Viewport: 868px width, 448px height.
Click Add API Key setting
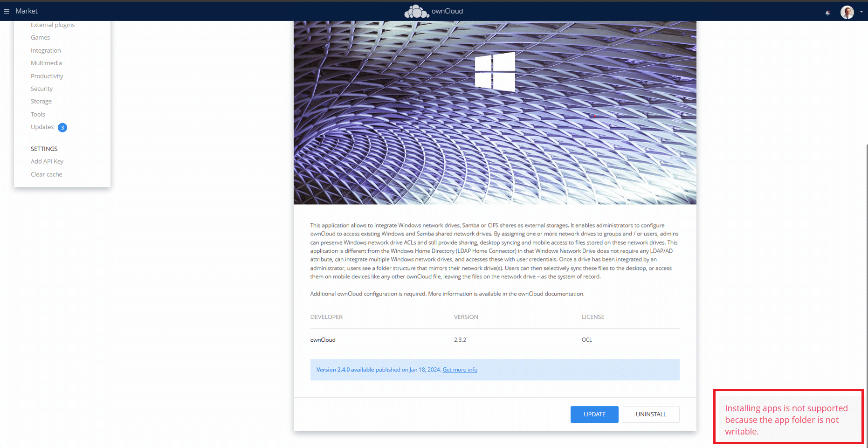point(47,161)
